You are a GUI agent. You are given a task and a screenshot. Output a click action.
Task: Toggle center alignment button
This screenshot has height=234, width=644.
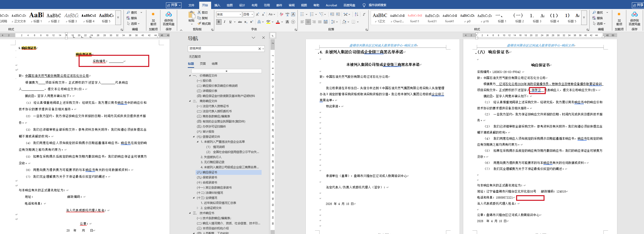point(308,22)
